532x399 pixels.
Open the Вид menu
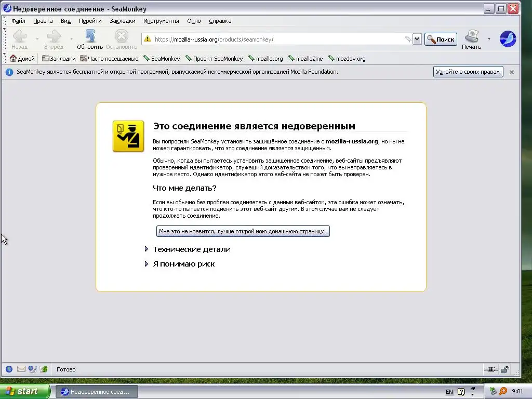[x=66, y=21]
